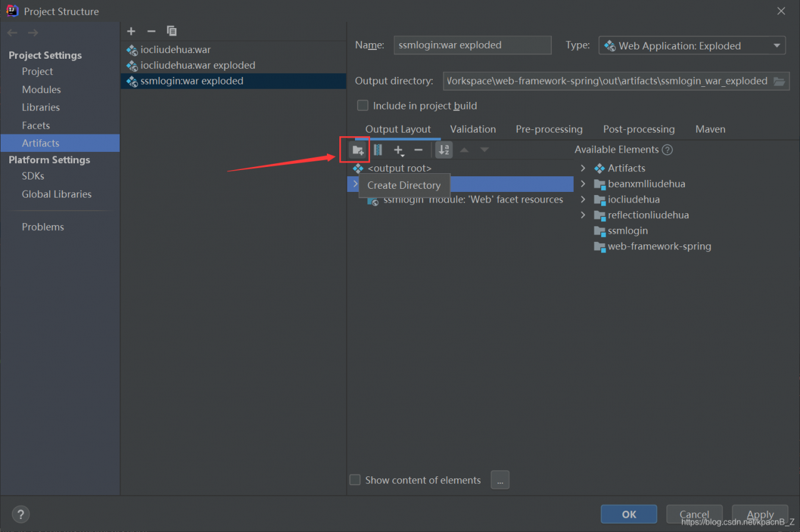Select beanxmlliudehua in Available Elements
The height and width of the screenshot is (532, 800).
(646, 184)
